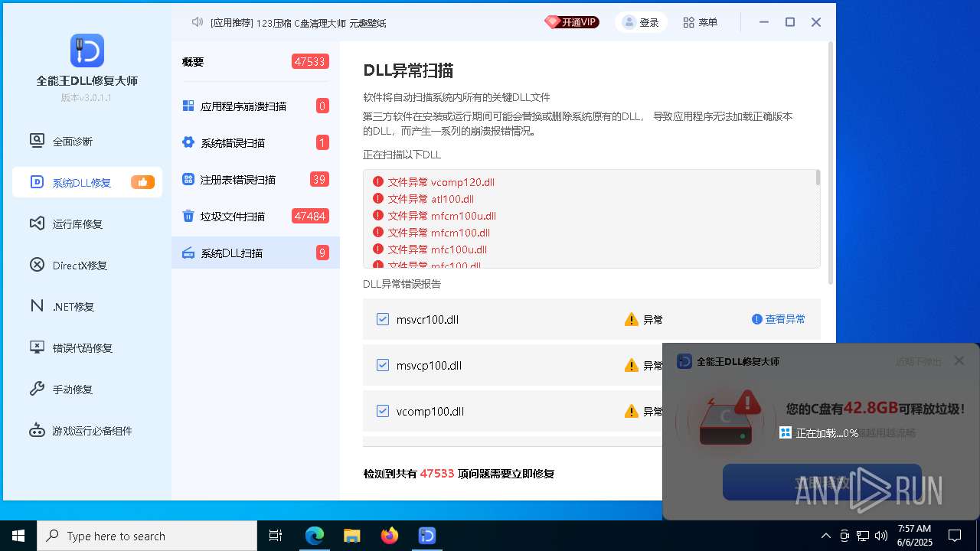
Task: Click the 47533 issue count badge
Action: (x=310, y=62)
